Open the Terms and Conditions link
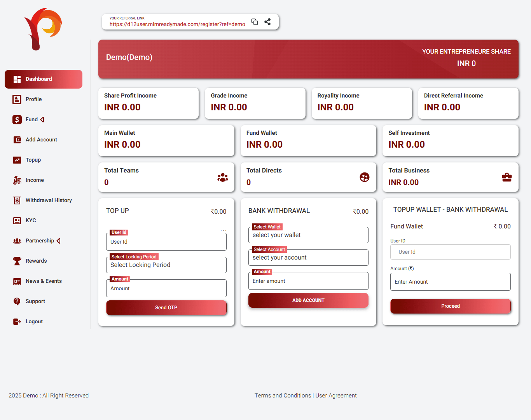This screenshot has height=420, width=531. click(x=283, y=396)
